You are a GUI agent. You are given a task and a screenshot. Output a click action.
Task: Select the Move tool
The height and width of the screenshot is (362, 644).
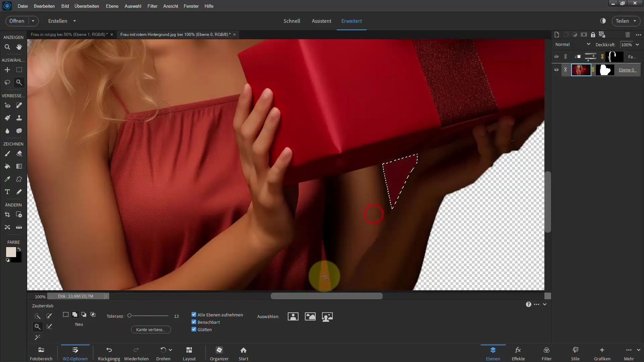point(7,70)
